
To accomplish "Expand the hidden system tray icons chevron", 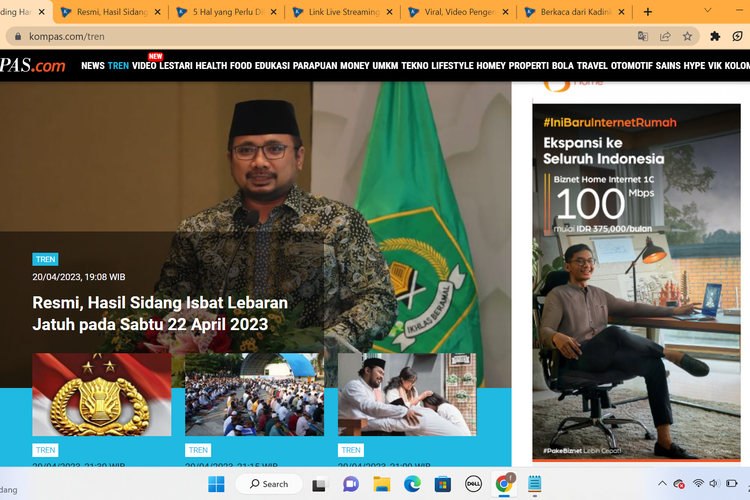I will point(662,484).
